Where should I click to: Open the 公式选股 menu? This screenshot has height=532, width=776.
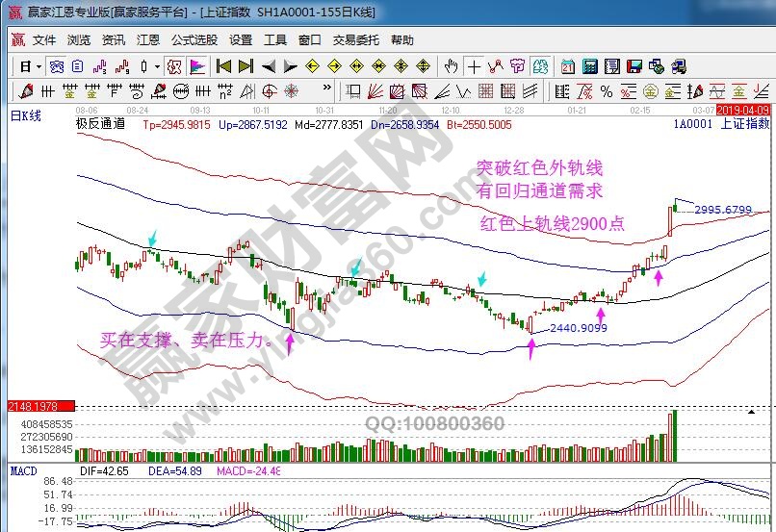pos(194,40)
